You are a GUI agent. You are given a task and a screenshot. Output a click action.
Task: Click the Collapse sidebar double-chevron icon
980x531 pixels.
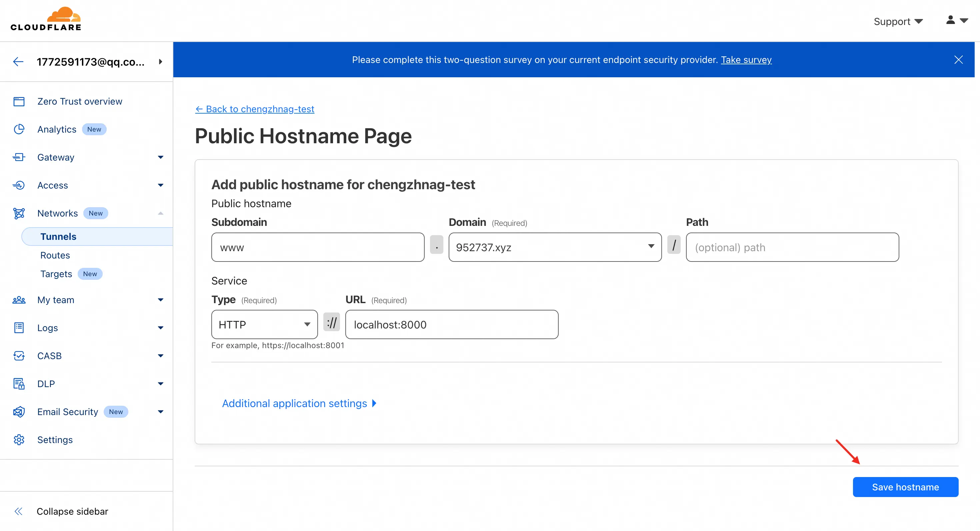(18, 511)
